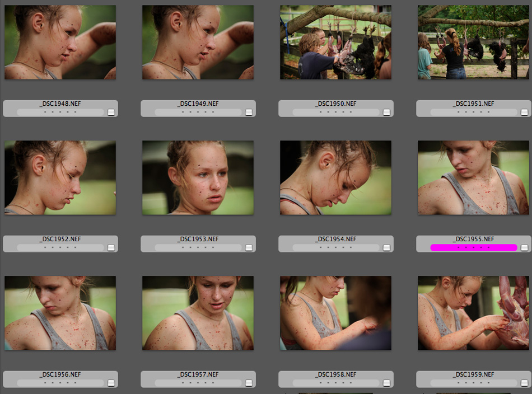Click the filename label _DSC1948.NEF
532x394 pixels.
click(x=60, y=104)
